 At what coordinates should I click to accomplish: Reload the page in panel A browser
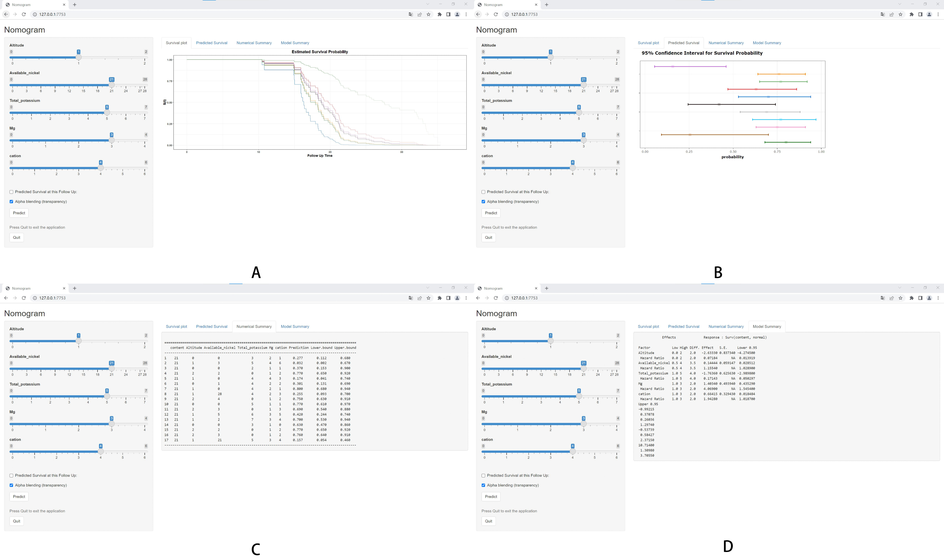[x=24, y=14]
